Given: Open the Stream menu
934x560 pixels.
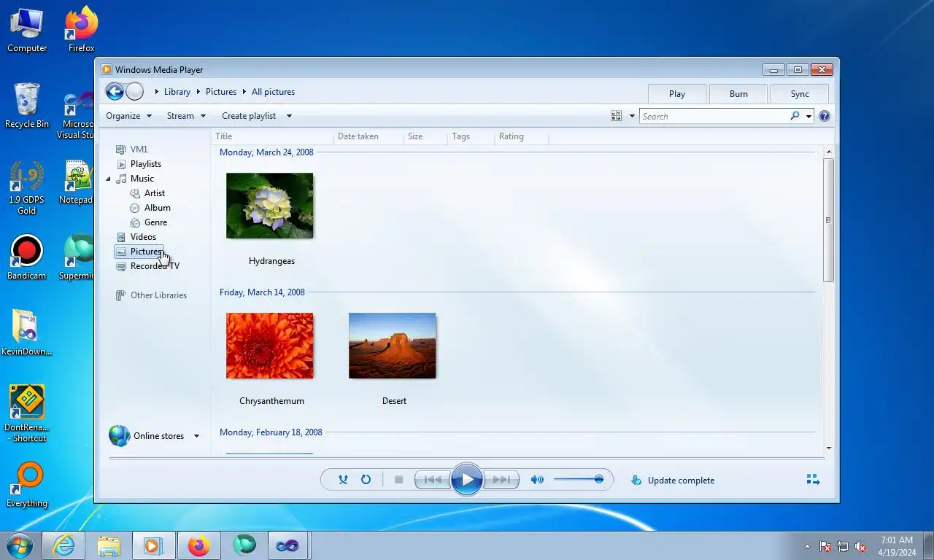Looking at the screenshot, I should click(x=186, y=116).
